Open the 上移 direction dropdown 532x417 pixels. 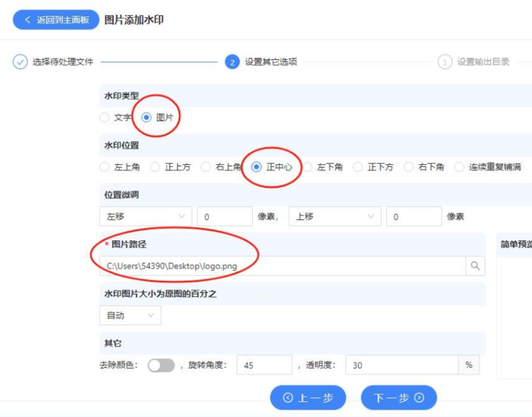tap(335, 216)
